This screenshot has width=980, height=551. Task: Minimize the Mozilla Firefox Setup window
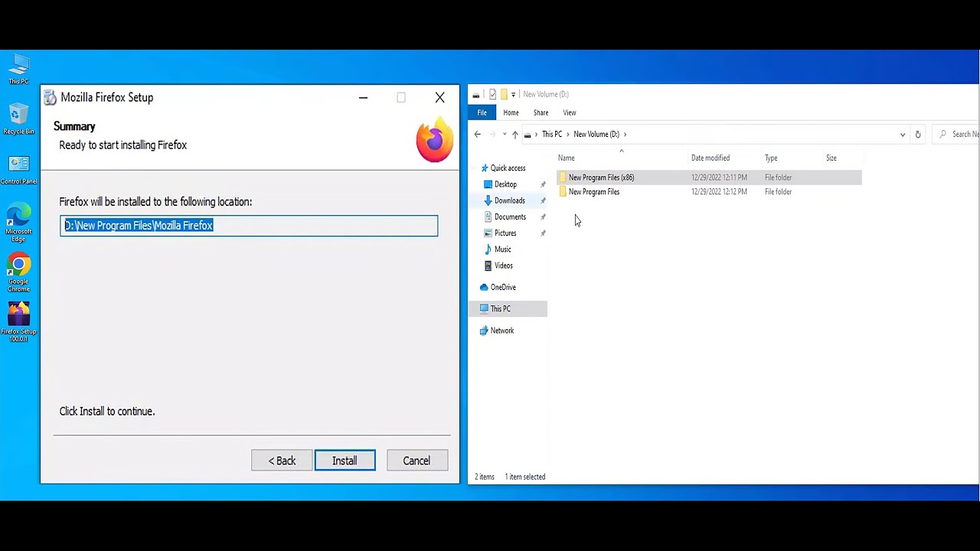[x=363, y=97]
